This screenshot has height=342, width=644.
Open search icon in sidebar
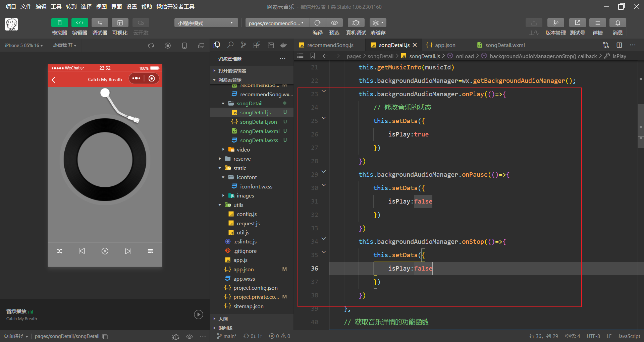tap(230, 45)
